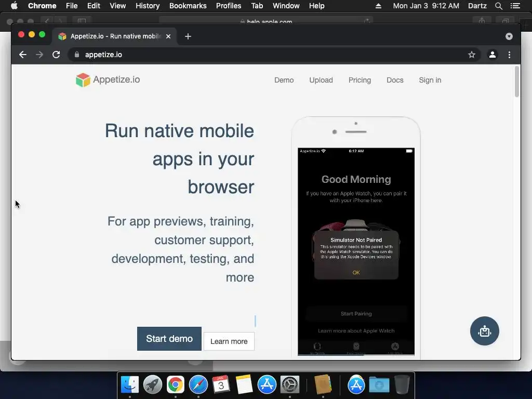Click the Good Morning heading in simulator
The height and width of the screenshot is (399, 532).
point(356,179)
